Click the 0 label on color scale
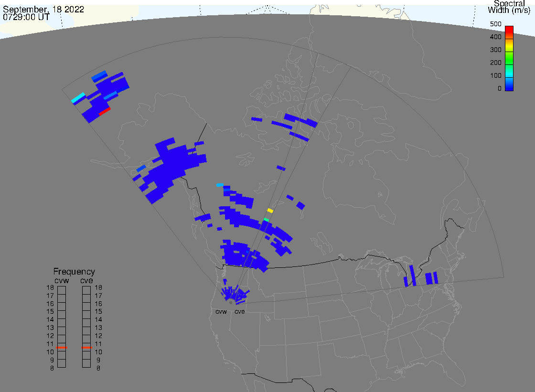This screenshot has height=392, width=535. (500, 89)
